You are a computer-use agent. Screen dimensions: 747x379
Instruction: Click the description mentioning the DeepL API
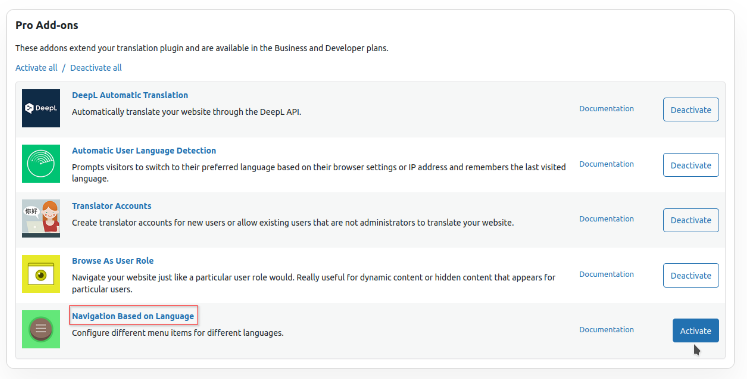186,112
